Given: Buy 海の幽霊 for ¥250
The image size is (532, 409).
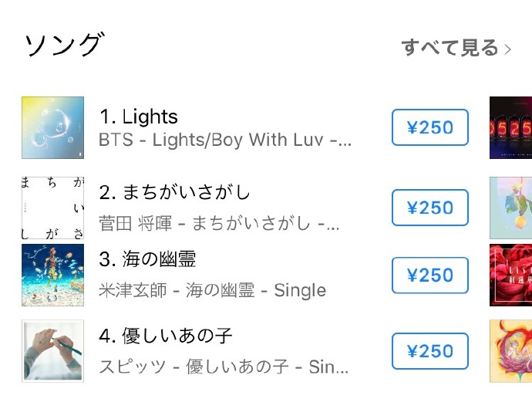Looking at the screenshot, I should click(x=430, y=275).
